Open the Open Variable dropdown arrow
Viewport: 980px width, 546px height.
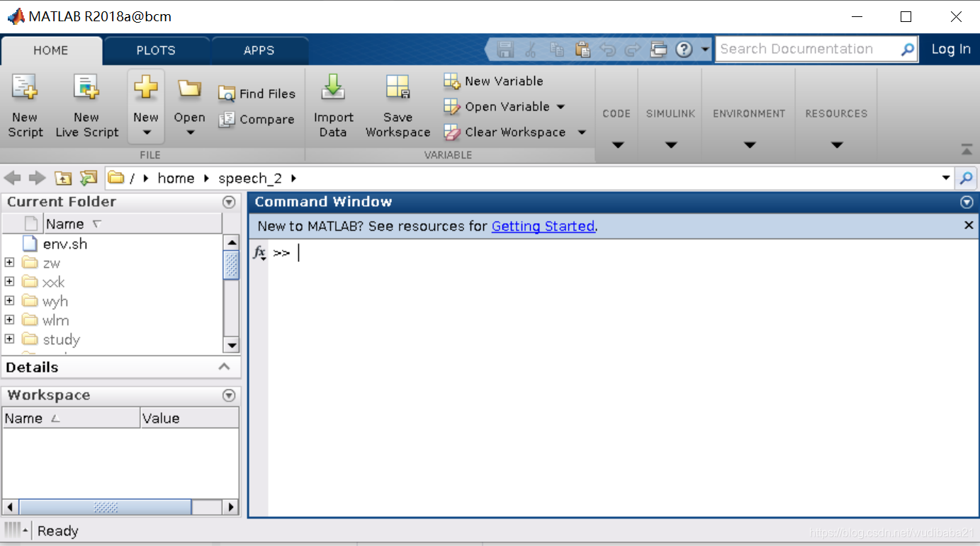tap(561, 107)
